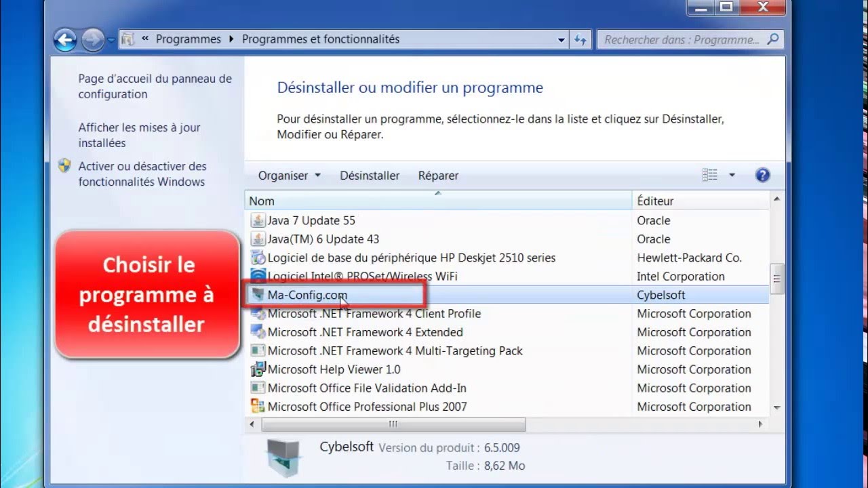This screenshot has height=488, width=868.
Task: Click the shield icon beside Windows features link
Action: click(65, 166)
